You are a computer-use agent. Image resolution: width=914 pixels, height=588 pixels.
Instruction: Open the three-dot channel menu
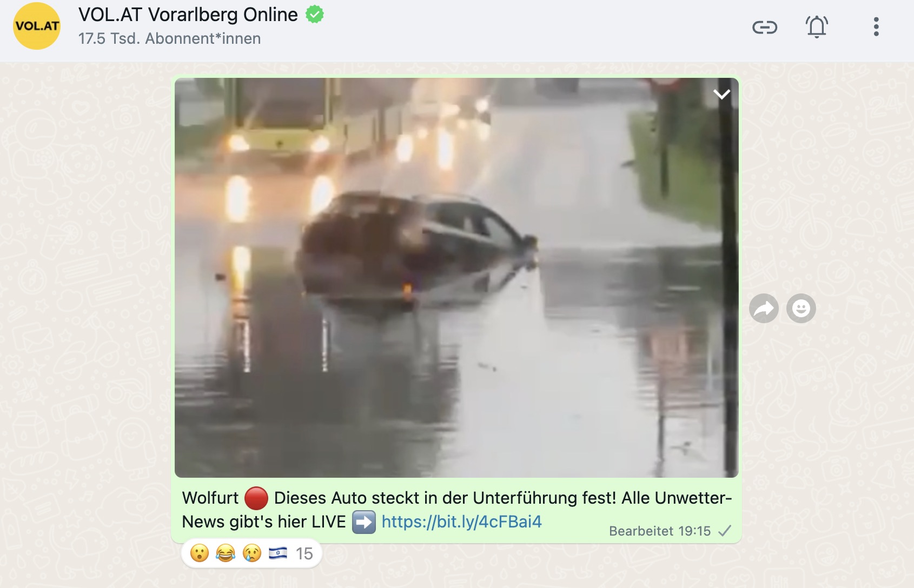coord(876,27)
